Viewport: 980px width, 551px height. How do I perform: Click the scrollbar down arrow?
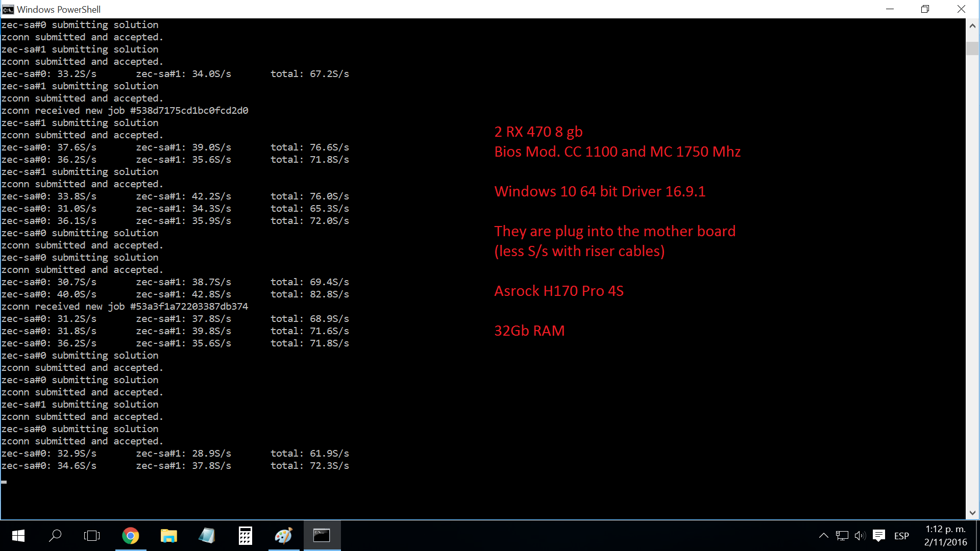click(972, 513)
